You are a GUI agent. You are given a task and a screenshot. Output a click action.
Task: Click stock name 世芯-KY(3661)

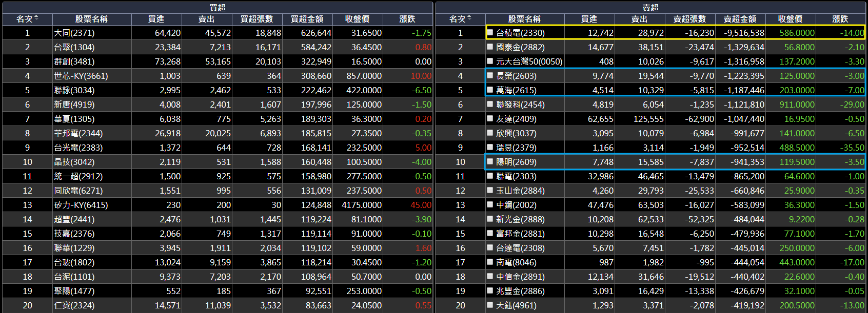pyautogui.click(x=81, y=76)
